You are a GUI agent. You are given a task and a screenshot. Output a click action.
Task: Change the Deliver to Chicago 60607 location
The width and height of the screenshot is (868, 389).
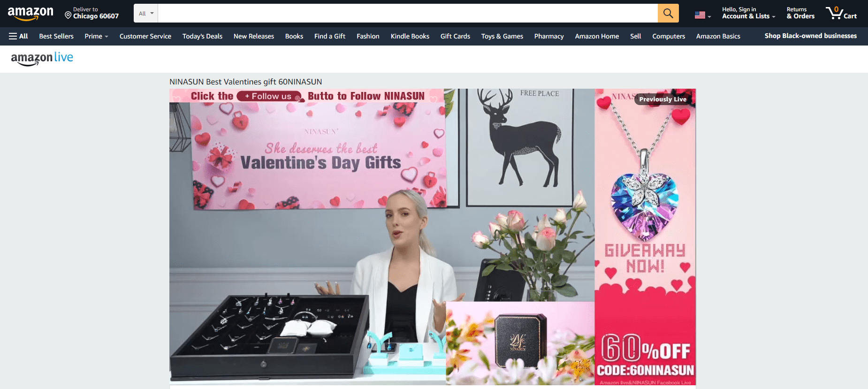pos(92,13)
